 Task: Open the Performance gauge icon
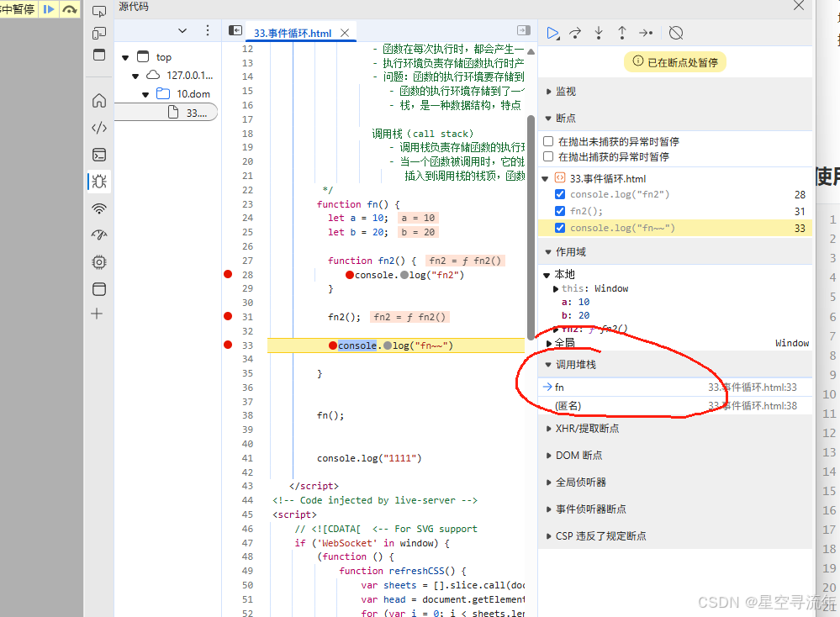click(99, 235)
